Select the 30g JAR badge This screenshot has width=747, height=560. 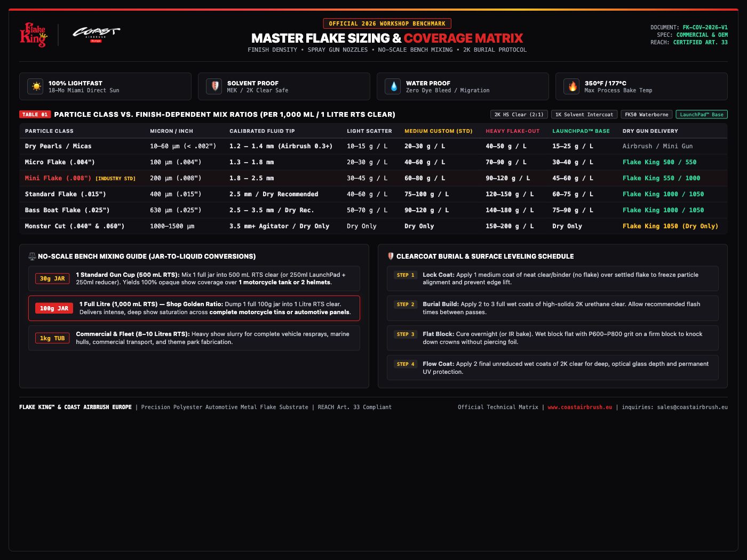(52, 278)
